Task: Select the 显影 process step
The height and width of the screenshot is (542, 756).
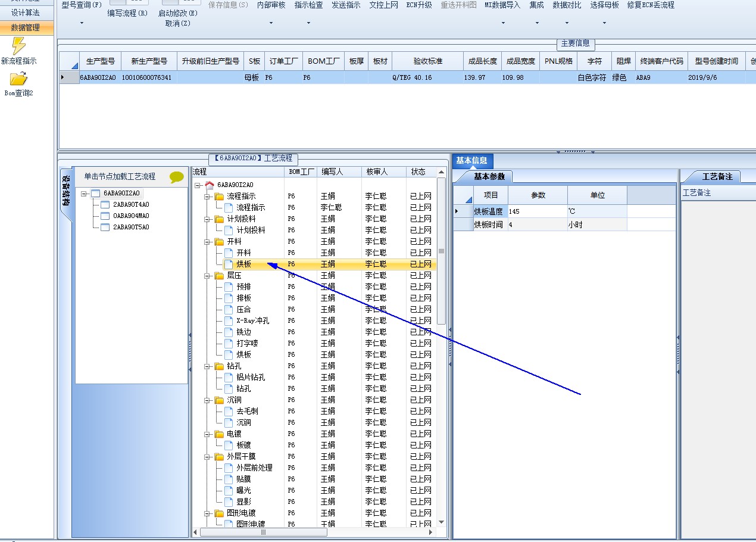Action: point(243,502)
